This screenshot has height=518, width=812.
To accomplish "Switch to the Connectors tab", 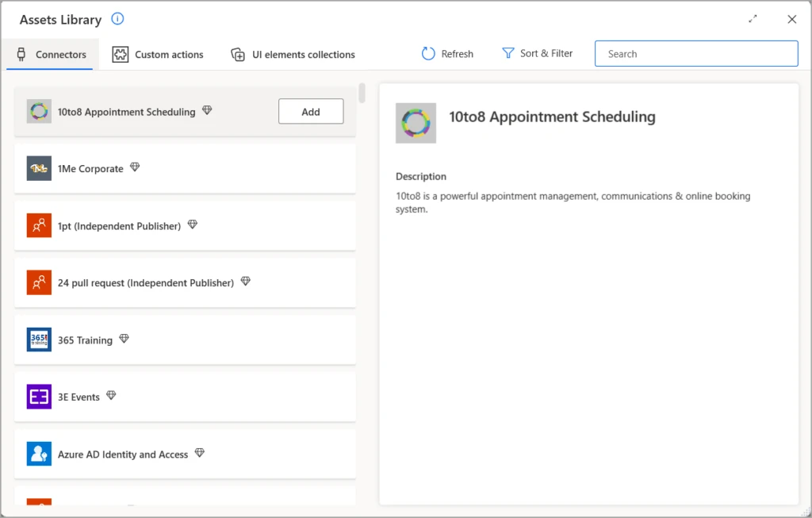I will tap(51, 55).
